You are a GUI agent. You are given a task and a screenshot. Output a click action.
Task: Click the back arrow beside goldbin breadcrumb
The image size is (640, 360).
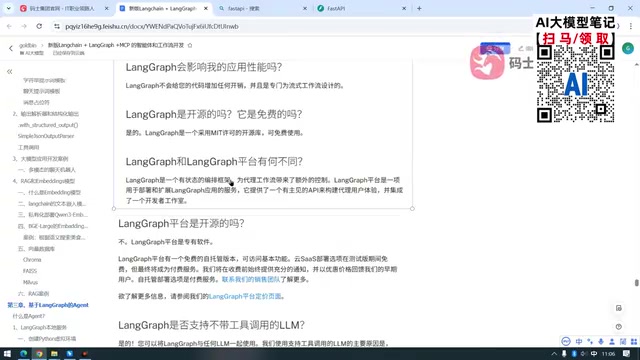tap(11, 49)
